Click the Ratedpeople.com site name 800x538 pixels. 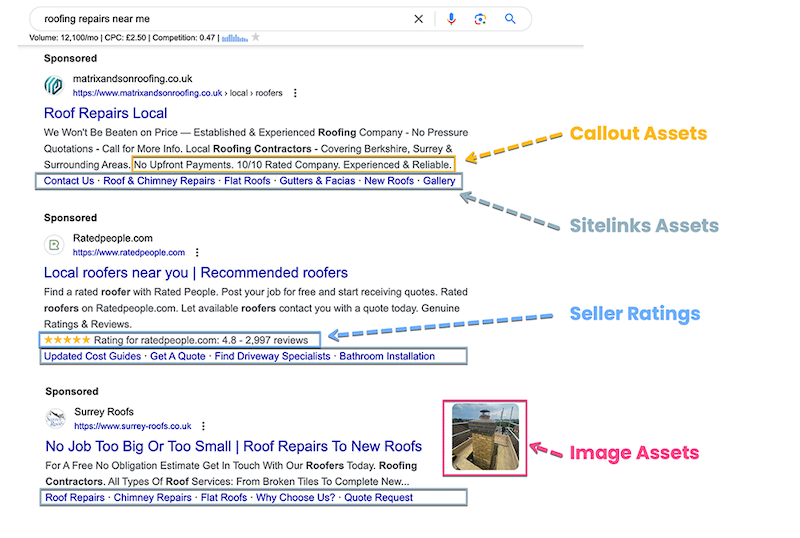[113, 238]
